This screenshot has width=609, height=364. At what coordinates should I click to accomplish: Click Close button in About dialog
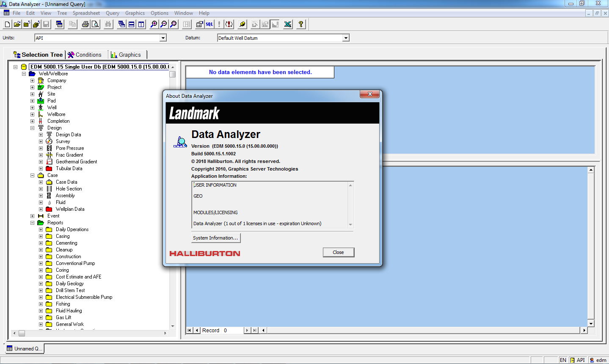(x=338, y=252)
